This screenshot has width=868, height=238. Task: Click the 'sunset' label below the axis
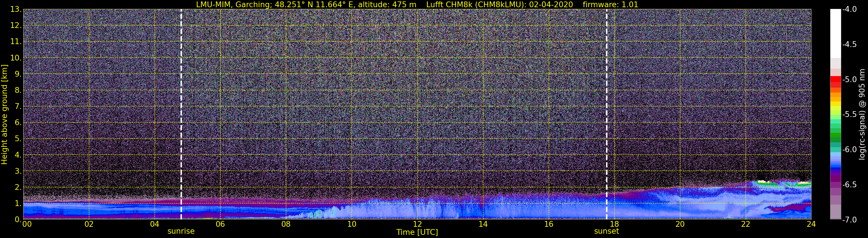coord(607,231)
